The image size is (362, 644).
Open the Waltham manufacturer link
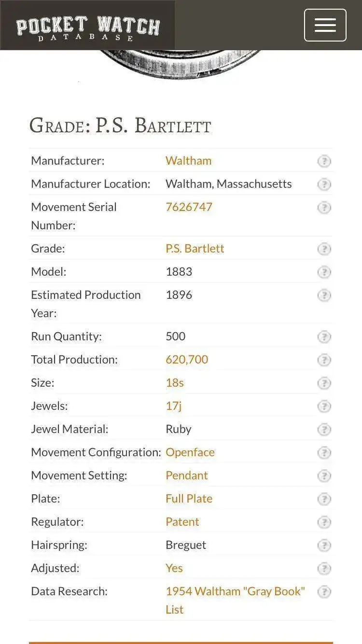(x=188, y=161)
